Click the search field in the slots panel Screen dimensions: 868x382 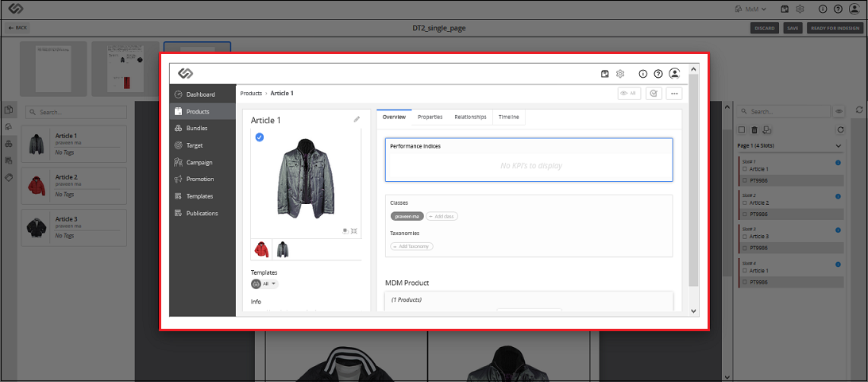[783, 111]
